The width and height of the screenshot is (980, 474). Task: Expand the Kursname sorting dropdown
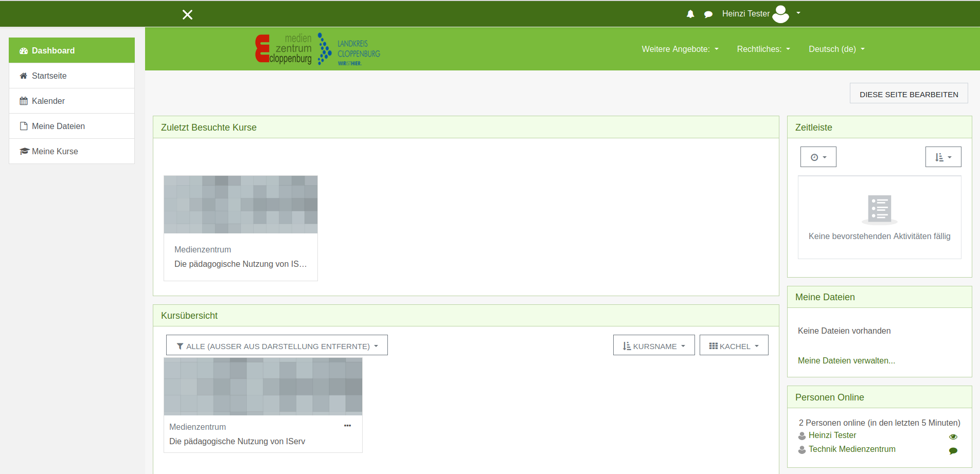[x=653, y=346]
